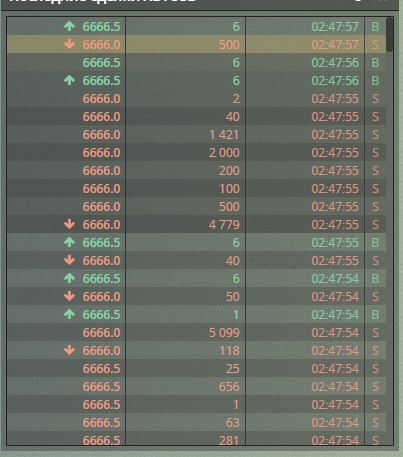Viewport: 403px width, 457px height.
Task: Click the scrollbar track below the thumb
Action: coord(389,247)
